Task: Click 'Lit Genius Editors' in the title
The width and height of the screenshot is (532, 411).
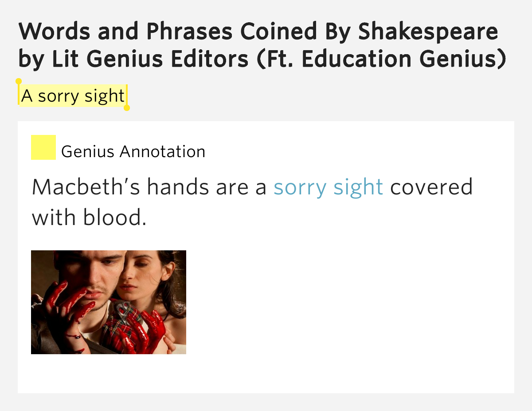Action: coord(150,59)
